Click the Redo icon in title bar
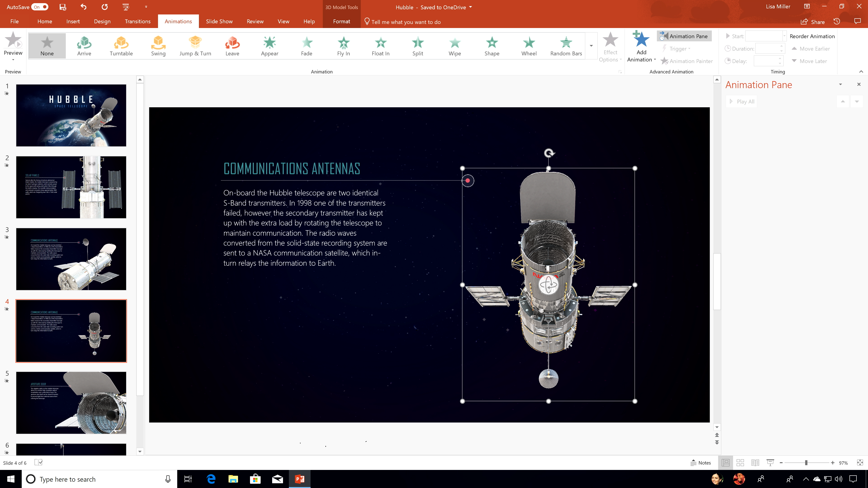 pyautogui.click(x=105, y=7)
